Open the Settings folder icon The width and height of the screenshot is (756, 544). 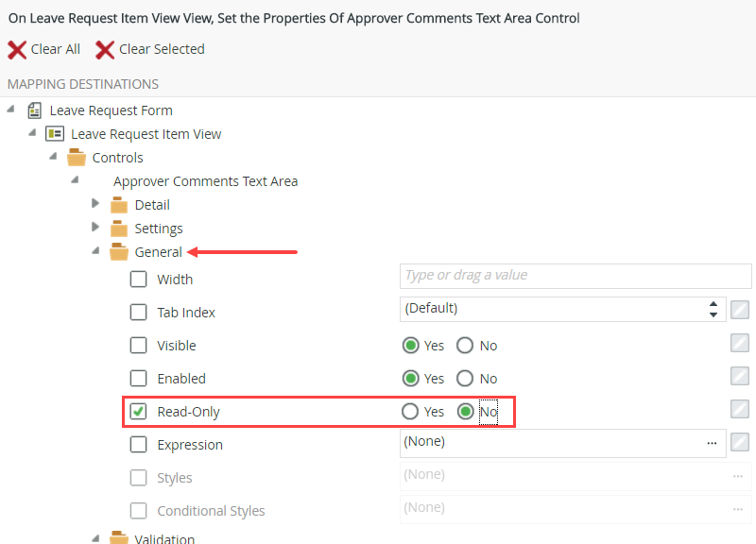(119, 228)
